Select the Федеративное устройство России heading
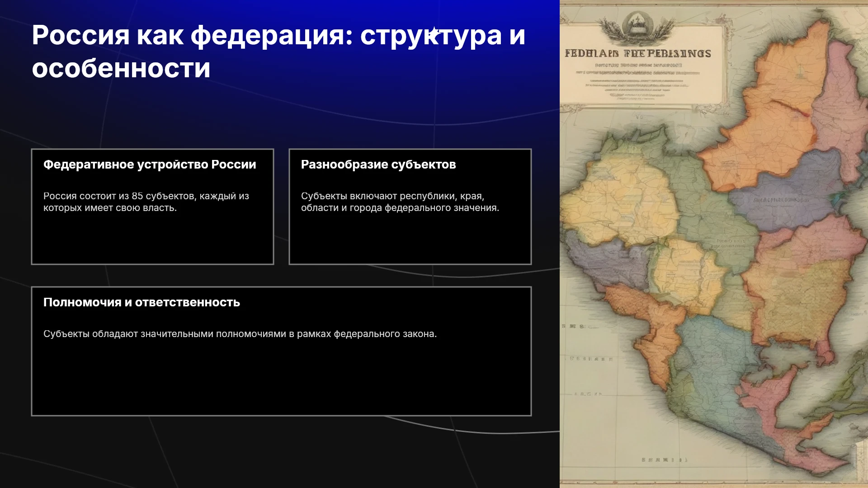 150,164
